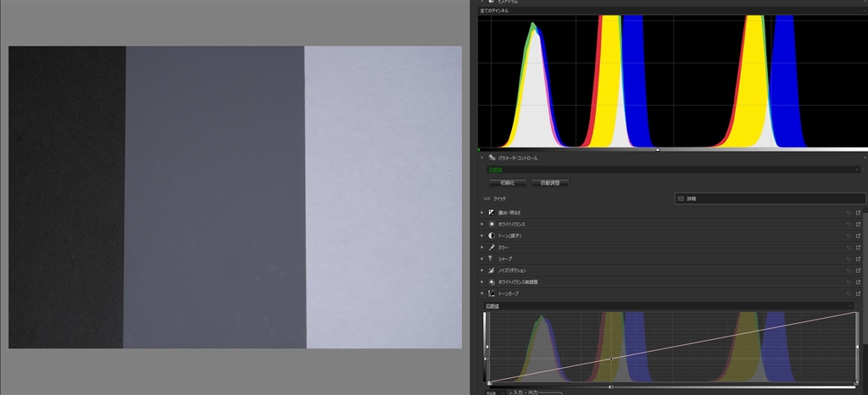Viewport: 868px width, 395px height.
Task: Pop out the ホワイトバランス微調整 panel
Action: tap(859, 282)
